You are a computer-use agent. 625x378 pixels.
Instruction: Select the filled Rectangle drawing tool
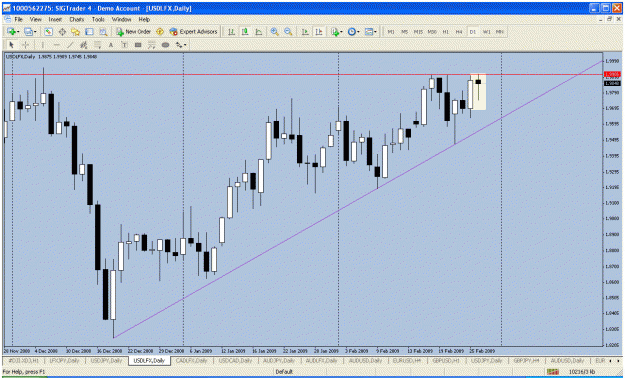tap(138, 45)
